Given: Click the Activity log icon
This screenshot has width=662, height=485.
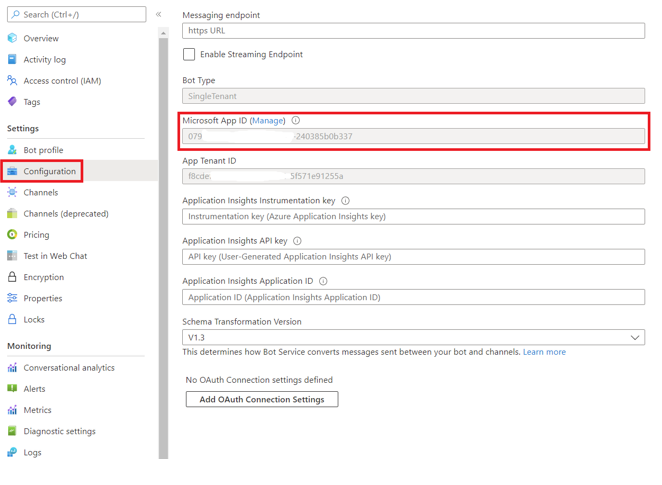Looking at the screenshot, I should coord(12,59).
